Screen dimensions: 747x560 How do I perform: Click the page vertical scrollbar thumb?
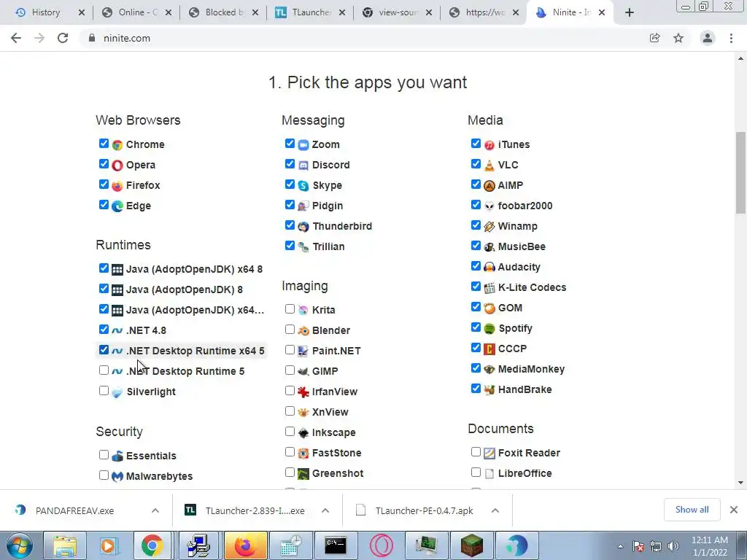740,173
